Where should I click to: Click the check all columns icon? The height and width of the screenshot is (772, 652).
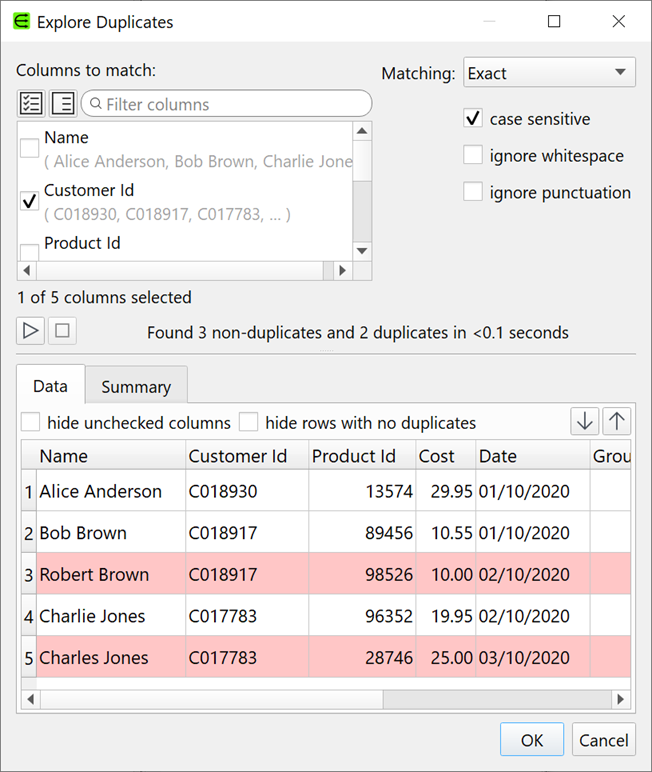[31, 103]
